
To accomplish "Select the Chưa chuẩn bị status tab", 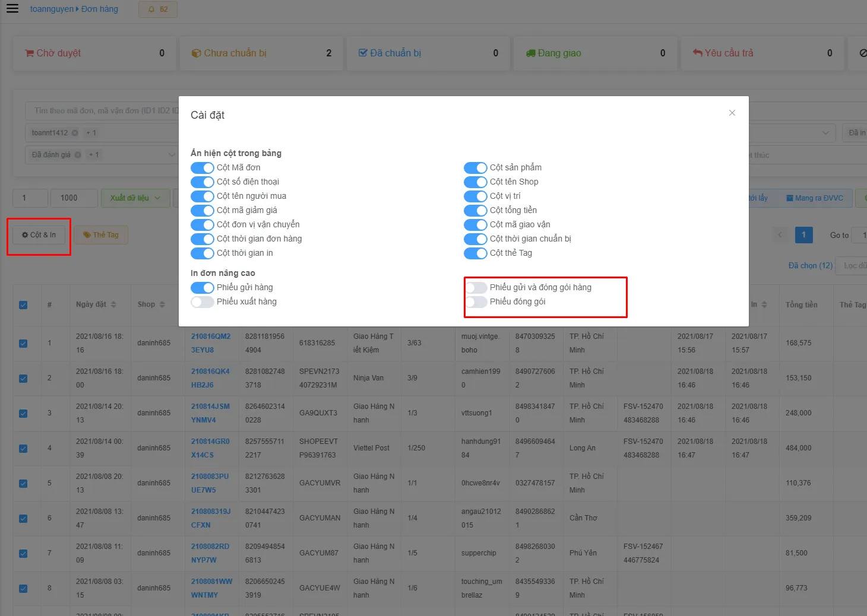I will tap(261, 53).
